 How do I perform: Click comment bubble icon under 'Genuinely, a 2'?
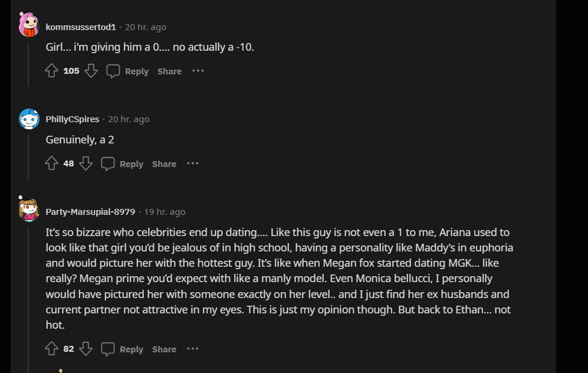tap(107, 163)
